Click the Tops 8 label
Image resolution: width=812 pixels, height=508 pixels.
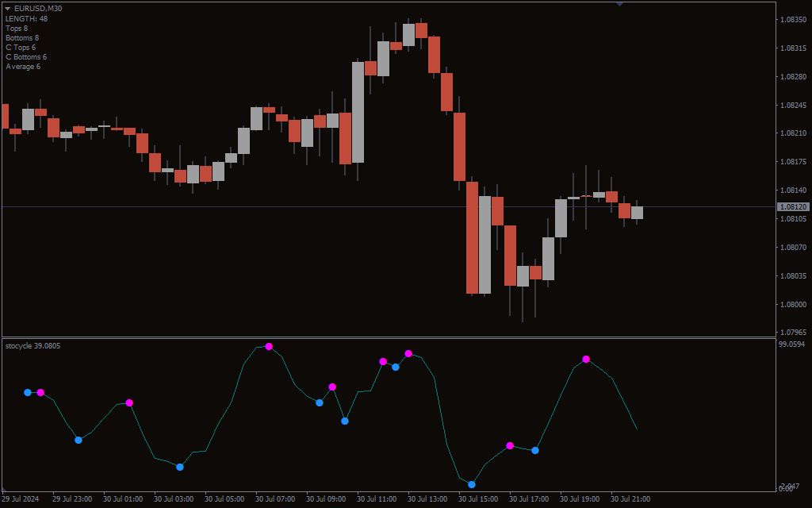click(x=17, y=29)
